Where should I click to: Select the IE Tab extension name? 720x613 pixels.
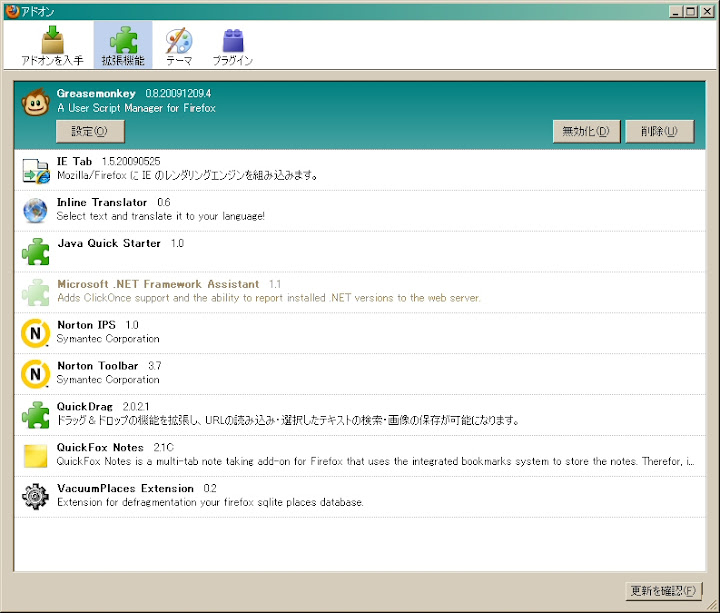74,162
